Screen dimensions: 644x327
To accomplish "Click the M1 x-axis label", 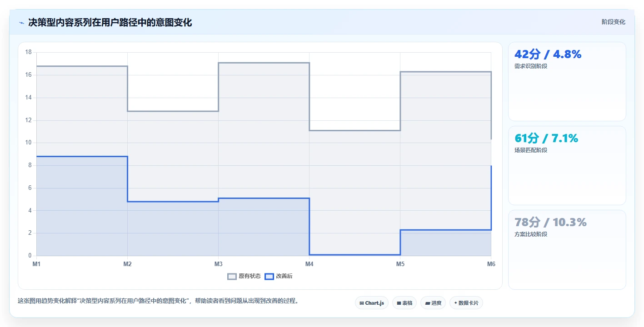I will coord(36,264).
